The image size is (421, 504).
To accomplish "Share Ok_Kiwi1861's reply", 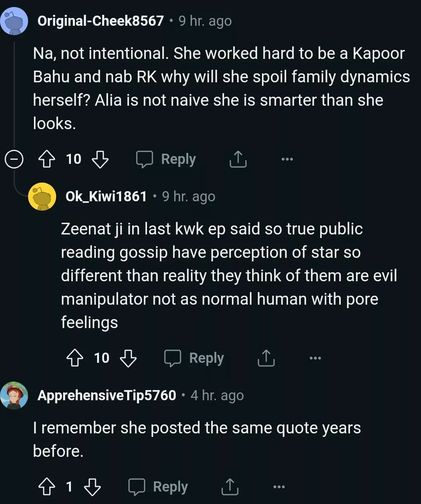I will pyautogui.click(x=266, y=358).
